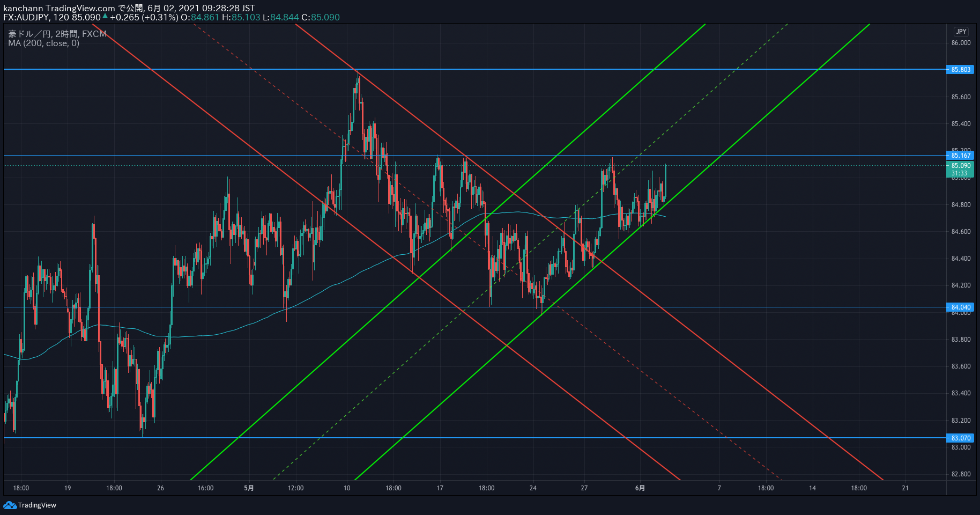This screenshot has width=980, height=515.
Task: Click the JPY currency label on the price axis
Action: 961,32
